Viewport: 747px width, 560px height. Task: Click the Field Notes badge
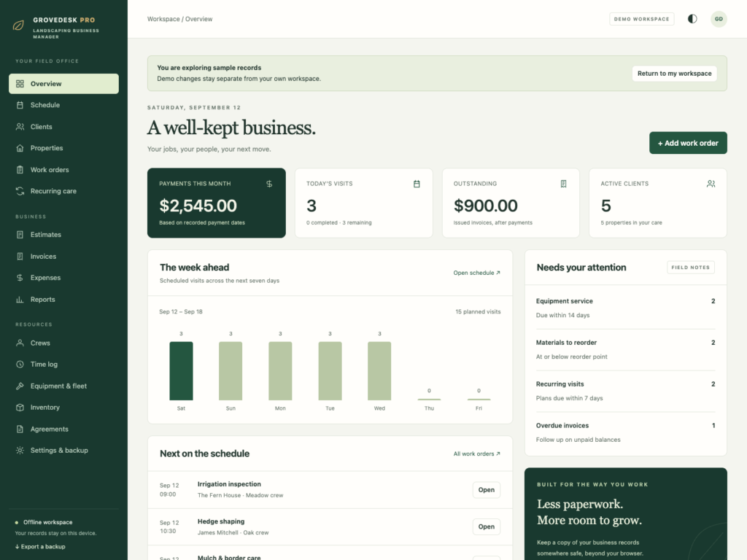tap(690, 267)
